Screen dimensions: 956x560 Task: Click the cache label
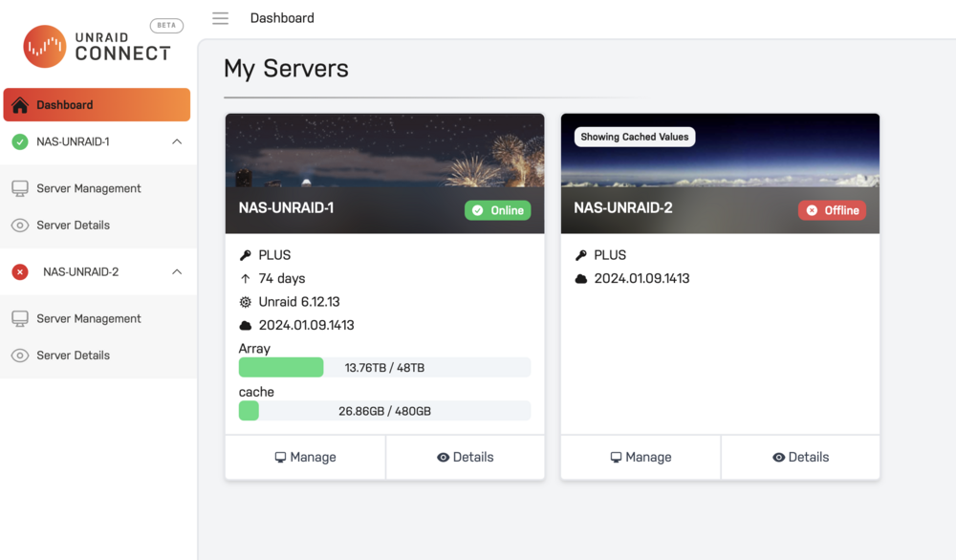click(x=256, y=392)
